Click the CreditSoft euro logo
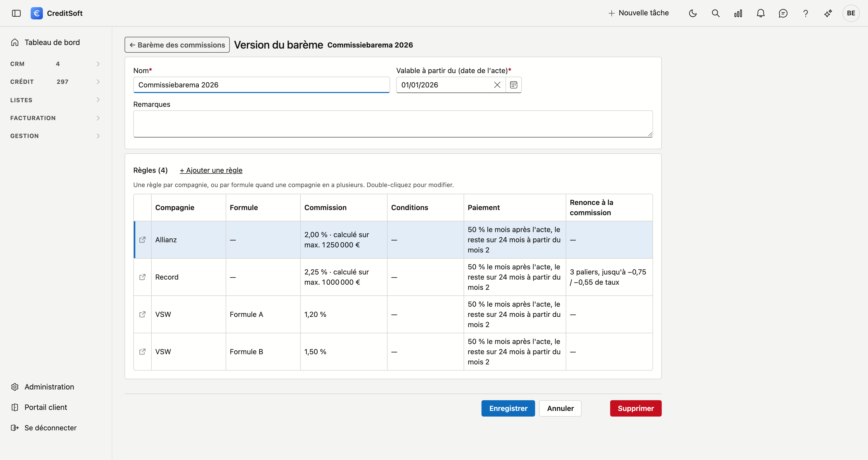868x460 pixels. pyautogui.click(x=37, y=13)
